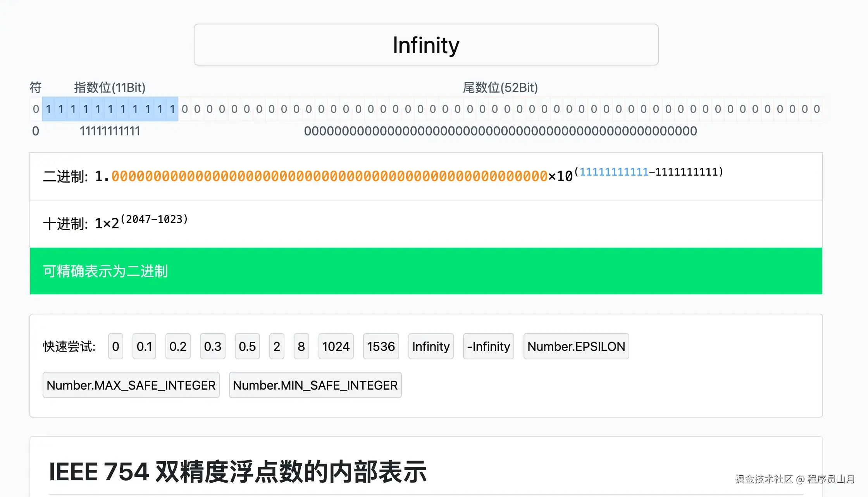
Task: Select the quick-try value 0.2
Action: pyautogui.click(x=178, y=346)
